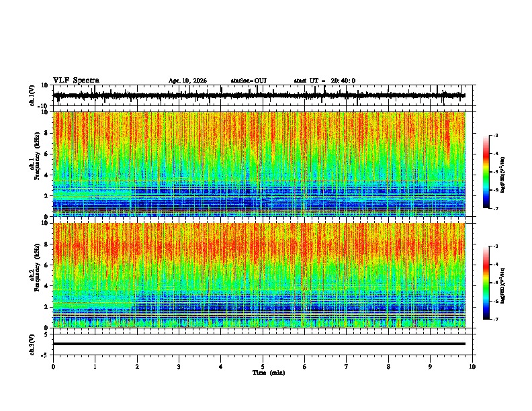Click the "-7" label on ch.2 color scale
This screenshot has height=411, width=532.
pos(495,319)
